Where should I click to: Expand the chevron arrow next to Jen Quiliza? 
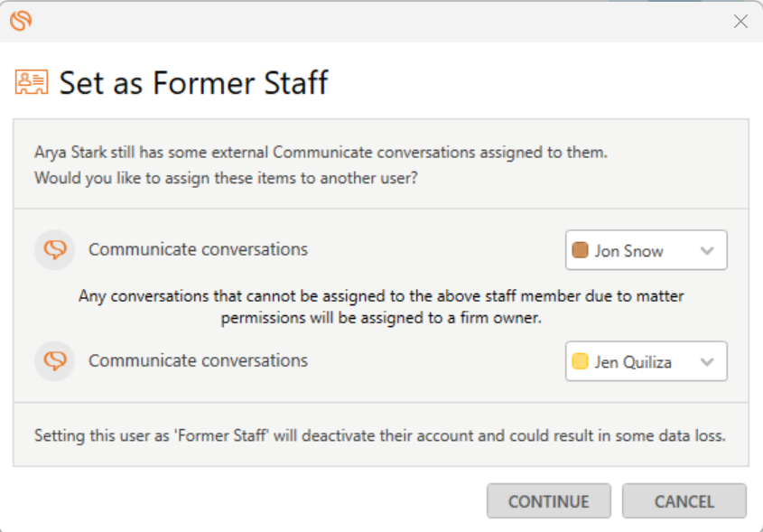coord(707,362)
